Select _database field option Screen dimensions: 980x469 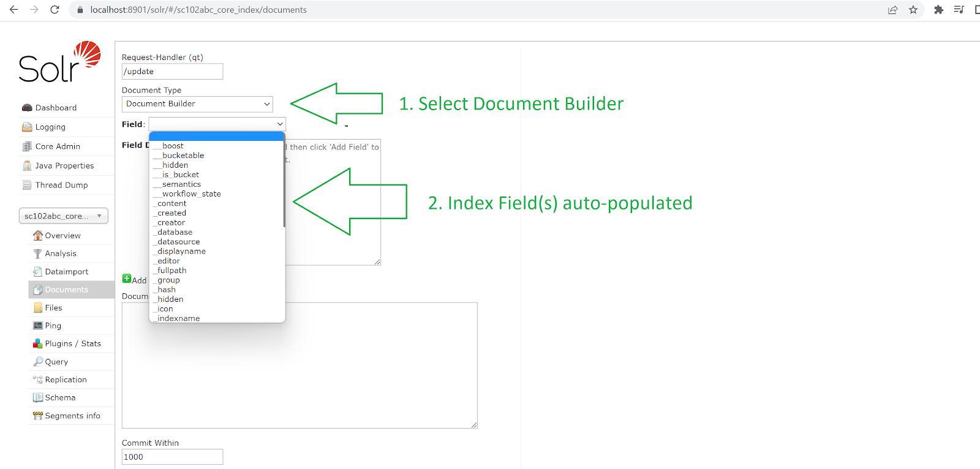coord(217,232)
